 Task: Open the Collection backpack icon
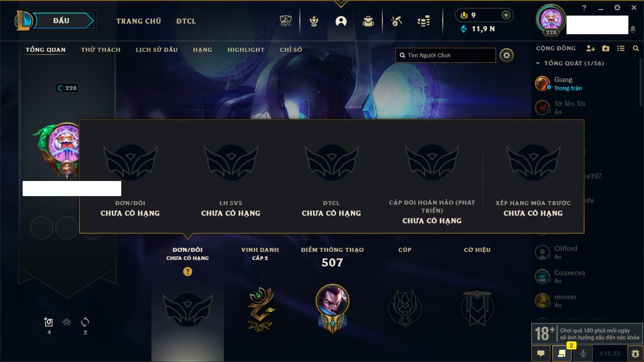pos(368,21)
